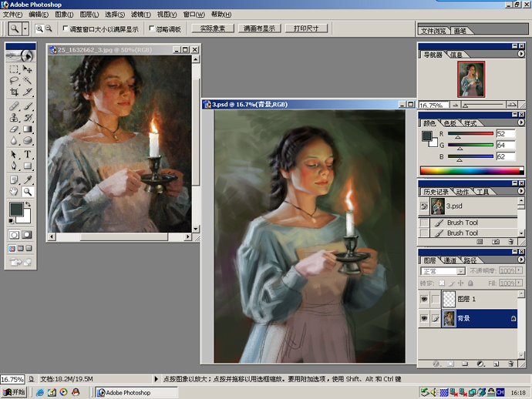Select the Eyedropper tool

pos(27,180)
